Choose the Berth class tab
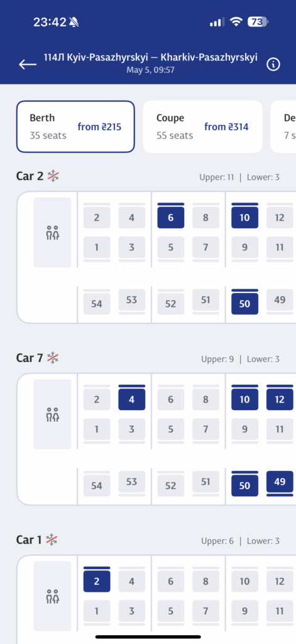Viewport: 296px width, 644px height. pyautogui.click(x=75, y=126)
